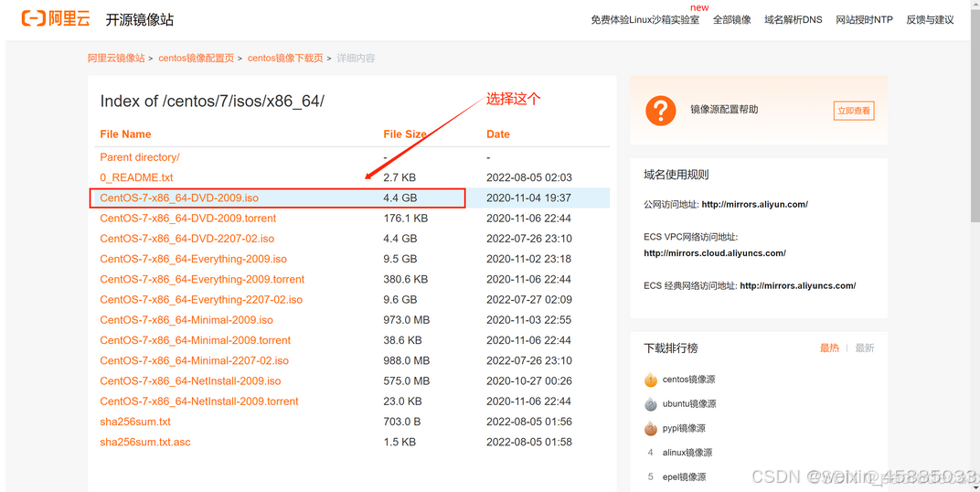Click the 下载排行榜 heading
Screen dimensions: 980x492
click(x=671, y=348)
